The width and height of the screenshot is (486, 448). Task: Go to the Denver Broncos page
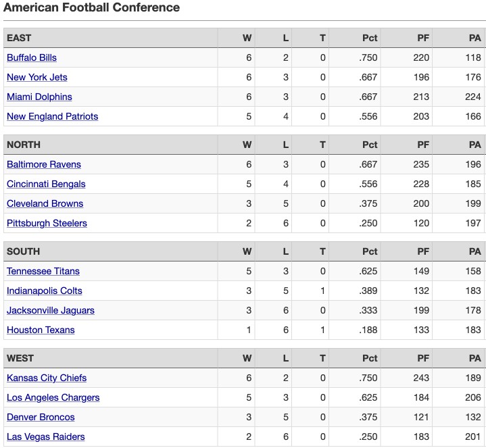click(41, 417)
